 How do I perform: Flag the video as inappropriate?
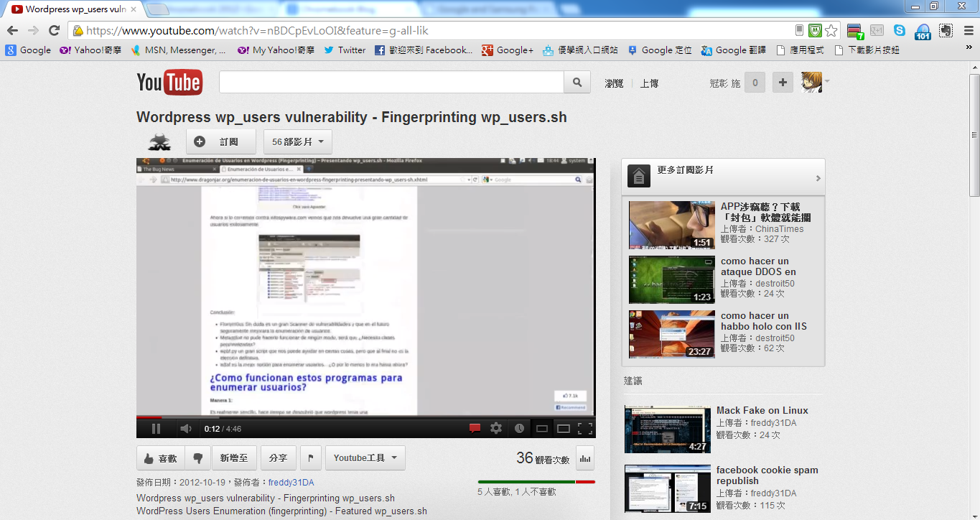(310, 458)
